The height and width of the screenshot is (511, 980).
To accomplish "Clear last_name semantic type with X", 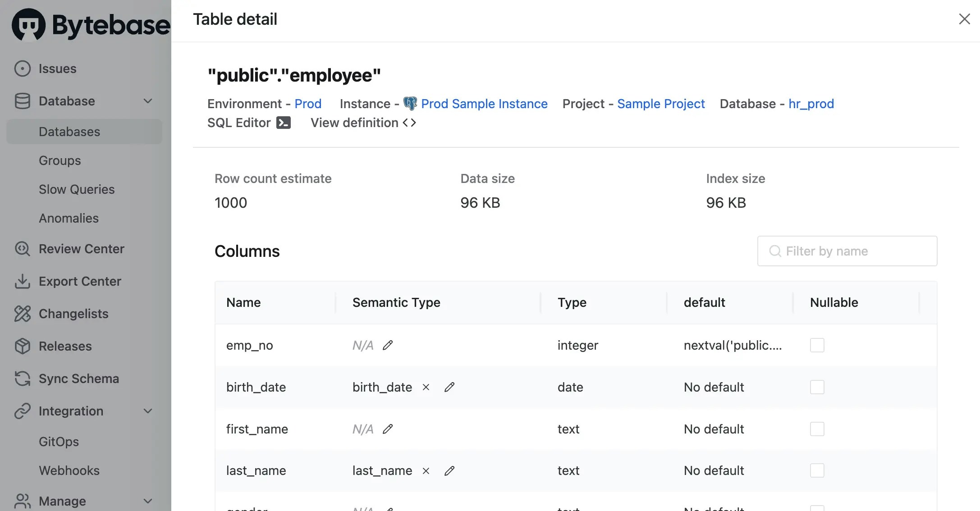I will [426, 471].
